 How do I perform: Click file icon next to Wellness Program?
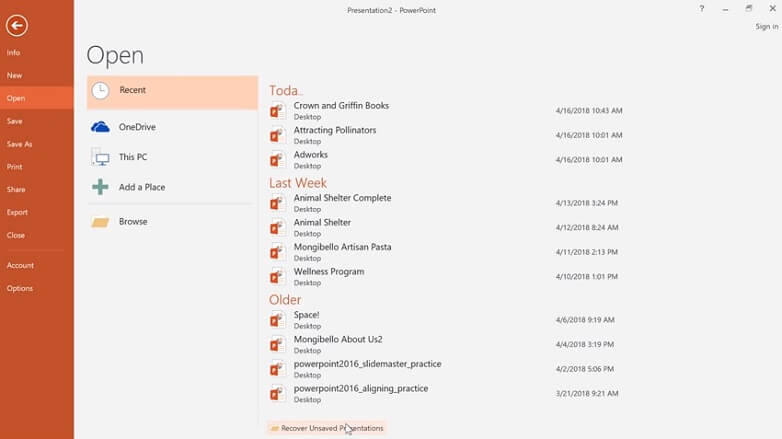tap(277, 276)
